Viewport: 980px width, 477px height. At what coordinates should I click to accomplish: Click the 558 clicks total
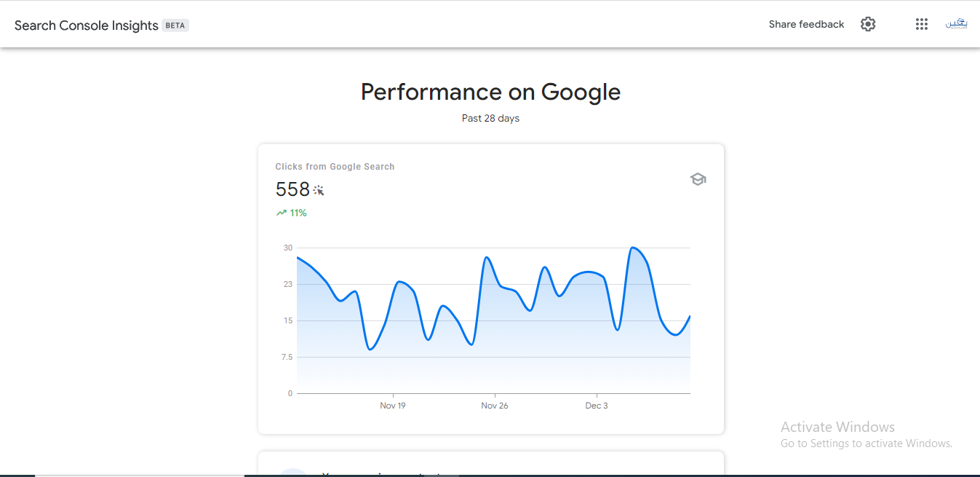pyautogui.click(x=292, y=189)
